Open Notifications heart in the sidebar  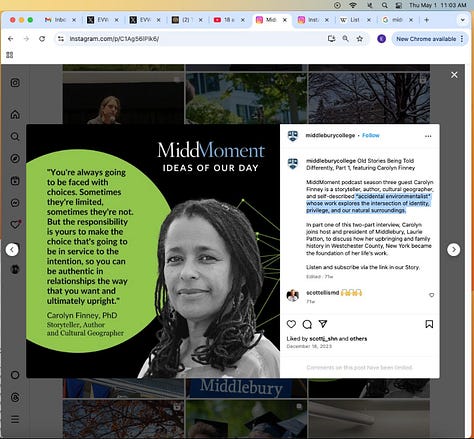tap(15, 225)
